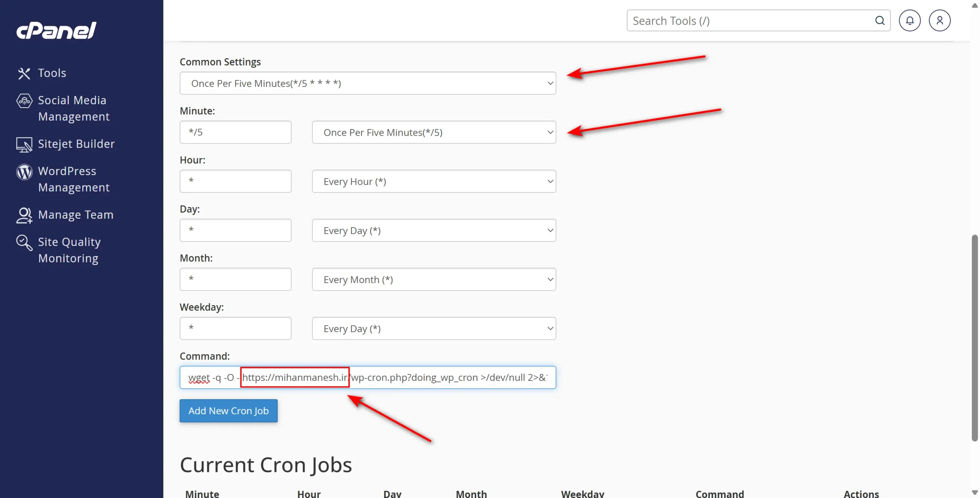Open Sitejet Builder in the sidebar
980x498 pixels.
76,144
